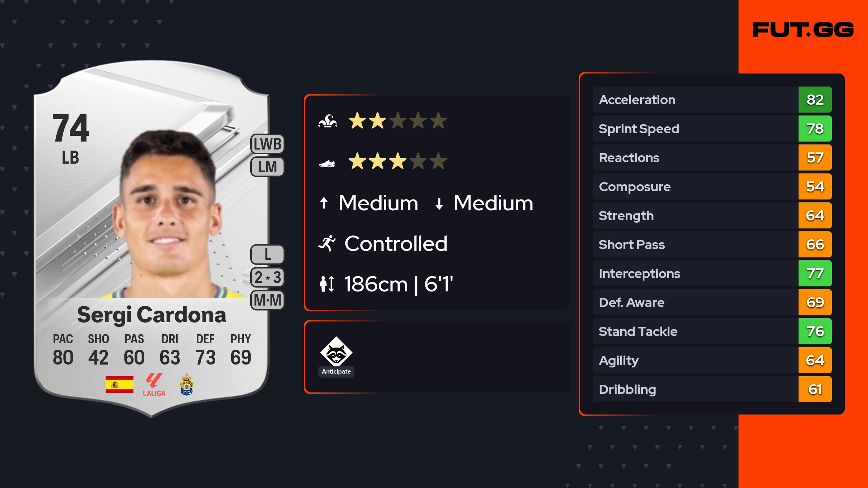Click the player height icon
Viewport: 868px width, 488px height.
coord(327,284)
